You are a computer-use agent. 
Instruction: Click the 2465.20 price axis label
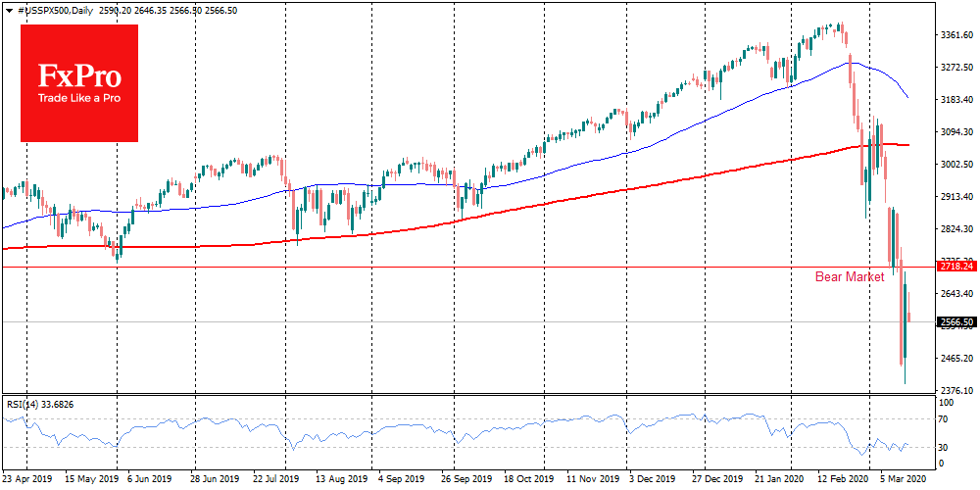[x=955, y=358]
